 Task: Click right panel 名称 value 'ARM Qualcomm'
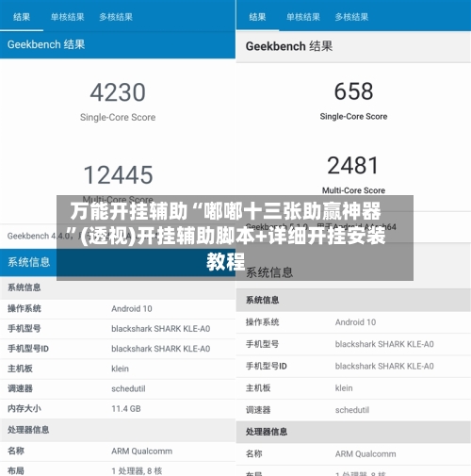pyautogui.click(x=365, y=453)
